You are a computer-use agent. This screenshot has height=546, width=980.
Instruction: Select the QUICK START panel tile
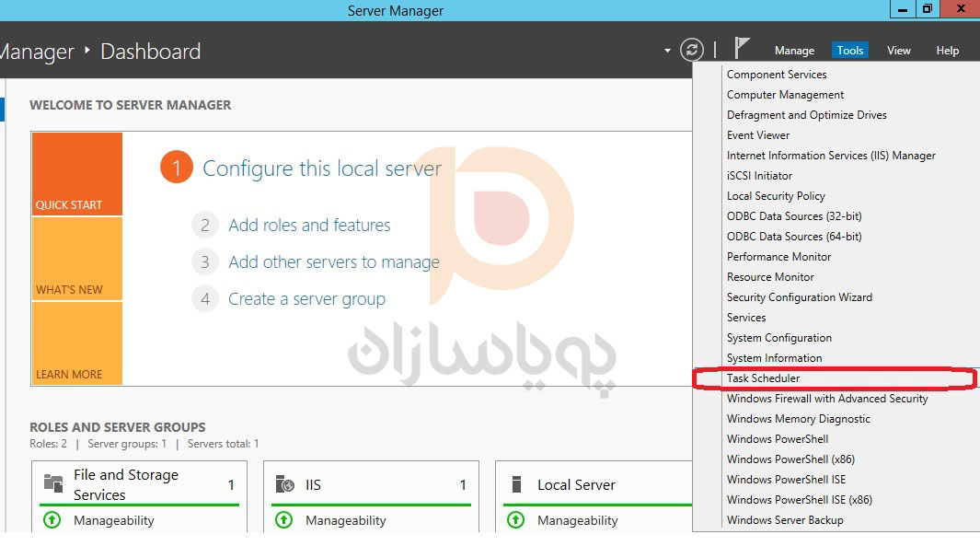(76, 174)
